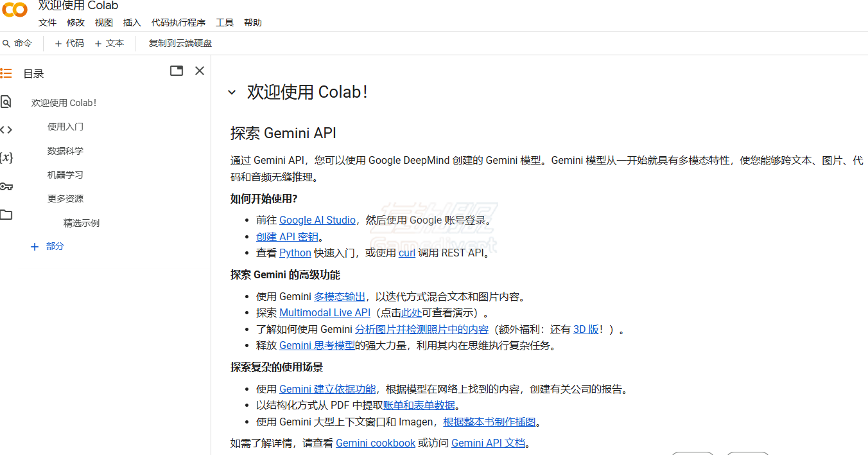Click the 此处 demo link
The height and width of the screenshot is (455, 868).
pos(412,312)
